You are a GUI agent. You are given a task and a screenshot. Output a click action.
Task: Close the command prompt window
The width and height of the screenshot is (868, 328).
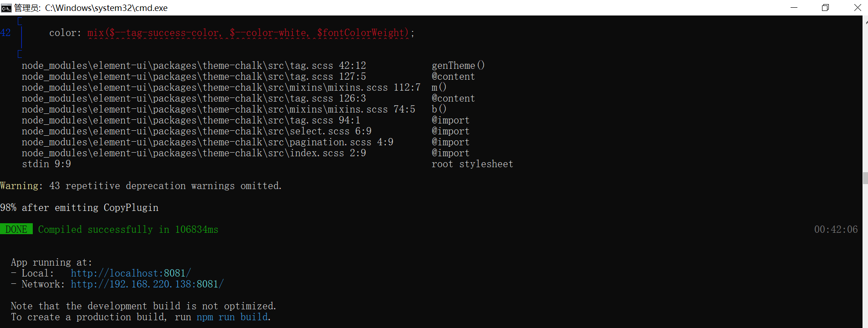tap(857, 8)
